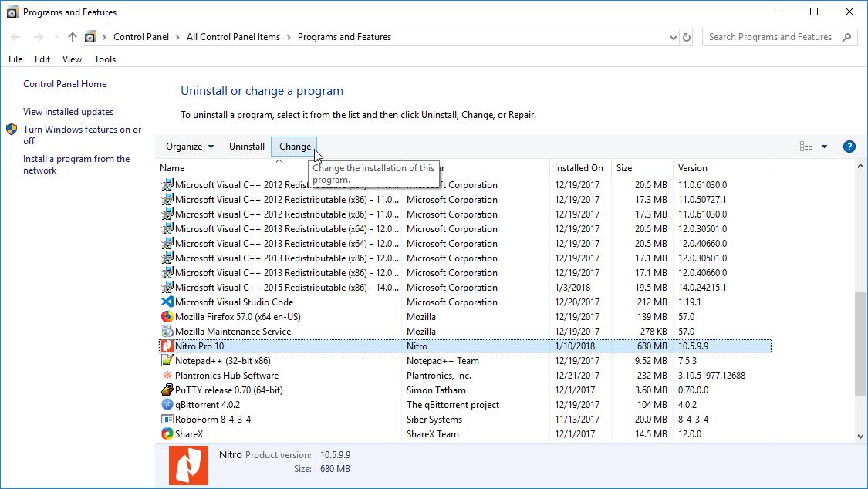Screen dimensions: 868x489
Task: Click the qBittorrent icon in list
Action: pos(167,405)
